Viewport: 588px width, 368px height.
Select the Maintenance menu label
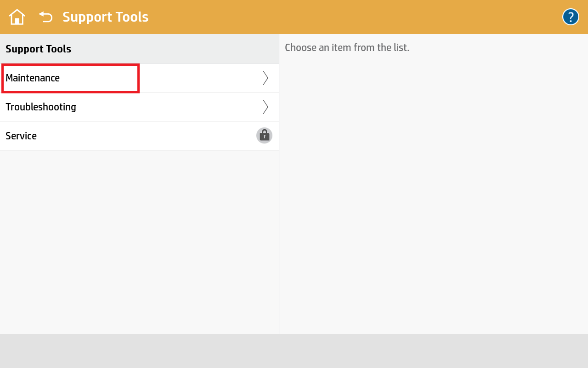click(33, 78)
